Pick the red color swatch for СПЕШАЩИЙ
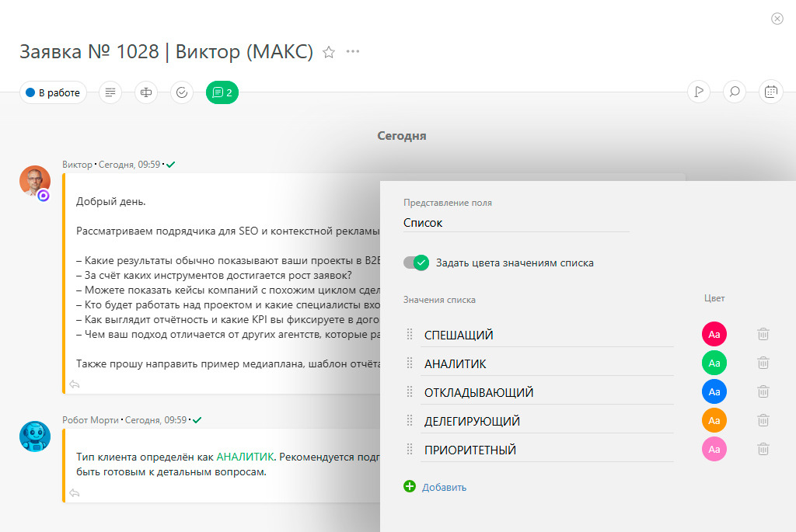 pos(714,334)
